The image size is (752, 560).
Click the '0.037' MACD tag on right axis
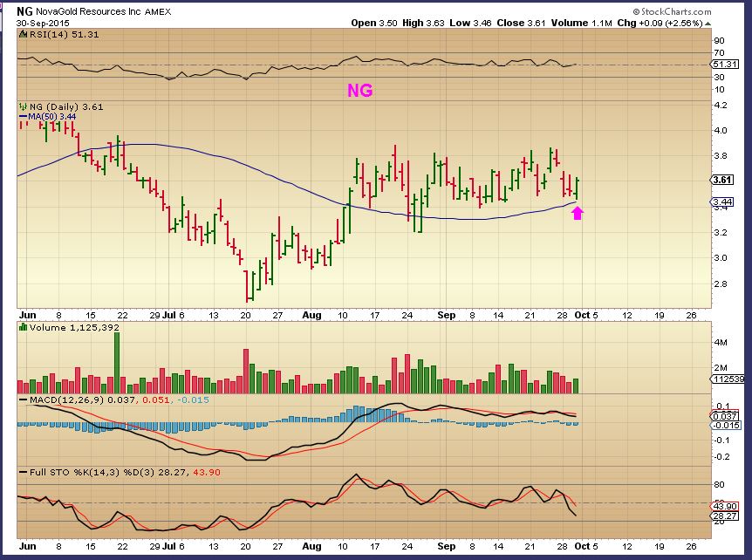click(x=725, y=416)
